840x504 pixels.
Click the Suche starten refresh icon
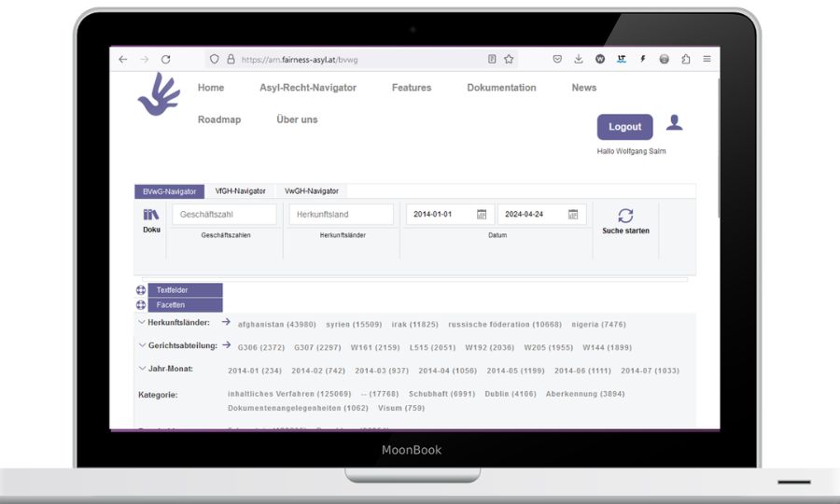tap(625, 216)
